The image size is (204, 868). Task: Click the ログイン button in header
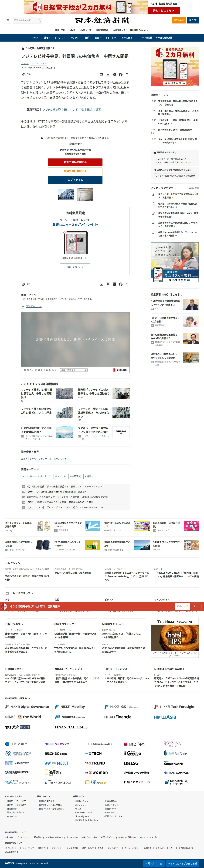pos(193,20)
